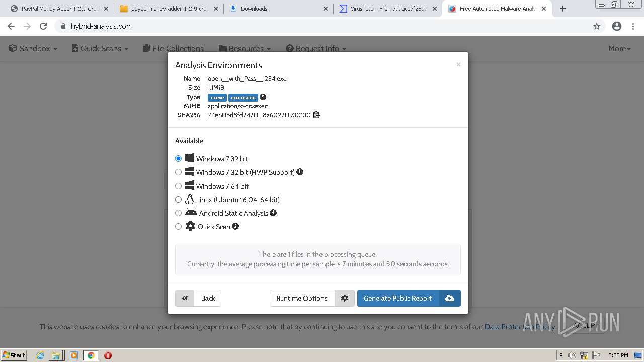Click file name open__with_Pass__1234.exe

[247, 78]
